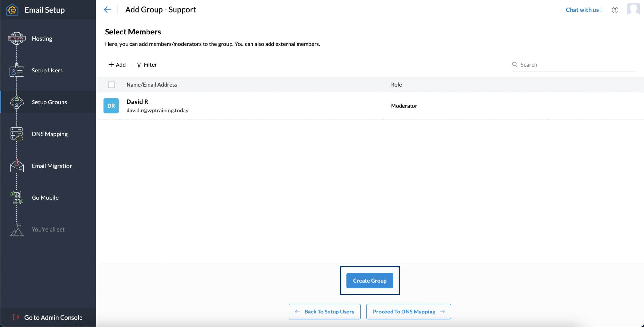The width and height of the screenshot is (644, 327).
Task: Open the Hosting setup step
Action: pos(42,38)
